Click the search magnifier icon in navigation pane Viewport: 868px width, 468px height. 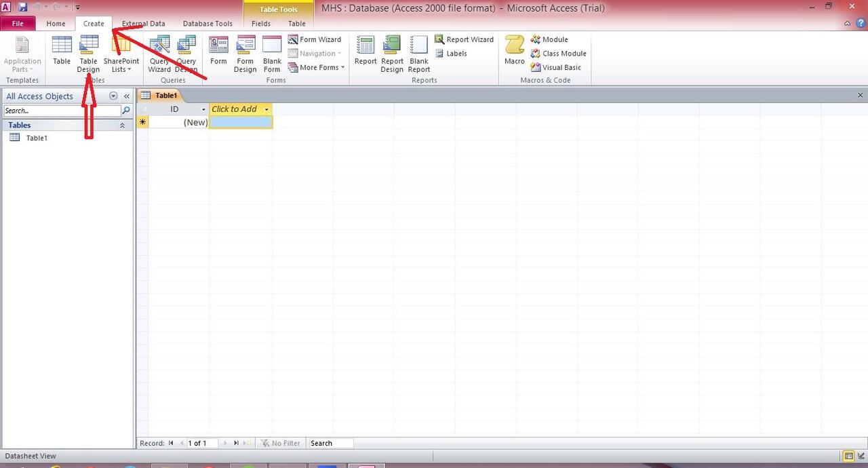(x=126, y=111)
